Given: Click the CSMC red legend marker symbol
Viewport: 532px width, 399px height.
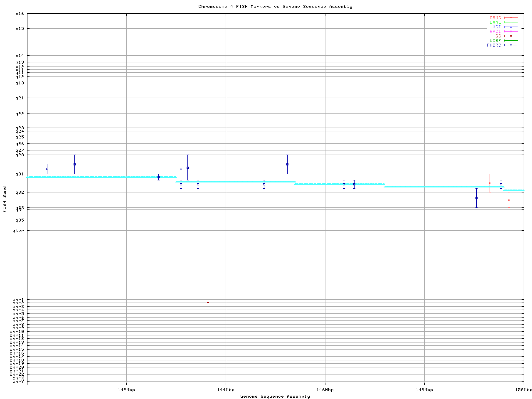Looking at the screenshot, I should (x=511, y=18).
